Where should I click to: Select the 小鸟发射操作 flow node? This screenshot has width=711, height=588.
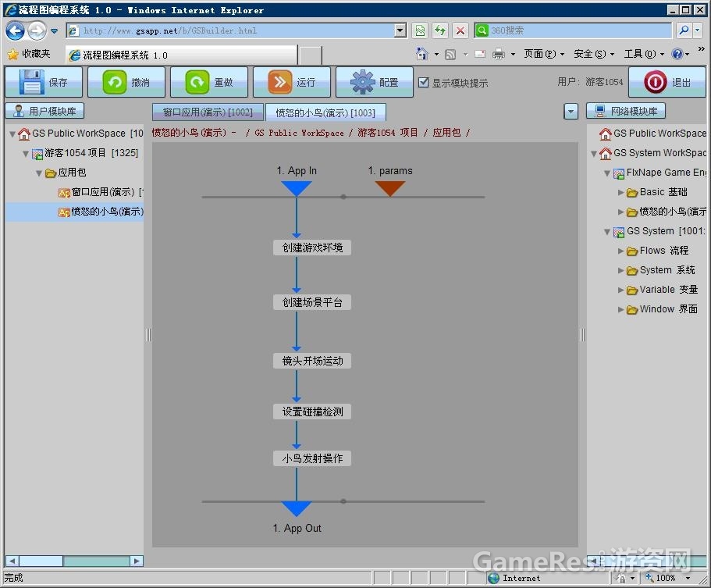312,458
